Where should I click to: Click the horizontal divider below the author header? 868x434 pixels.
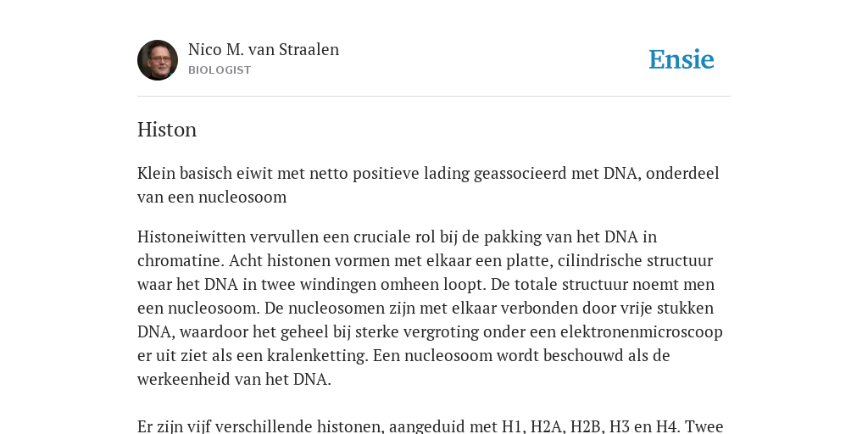(434, 97)
